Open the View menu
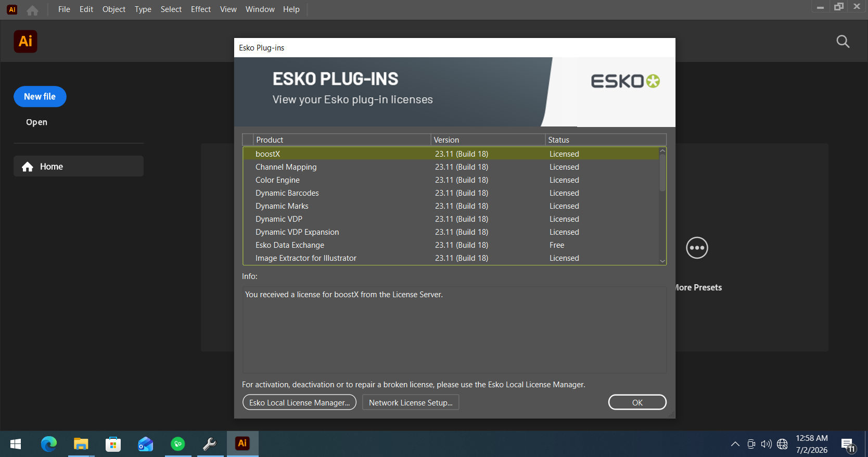This screenshot has height=457, width=868. (228, 9)
